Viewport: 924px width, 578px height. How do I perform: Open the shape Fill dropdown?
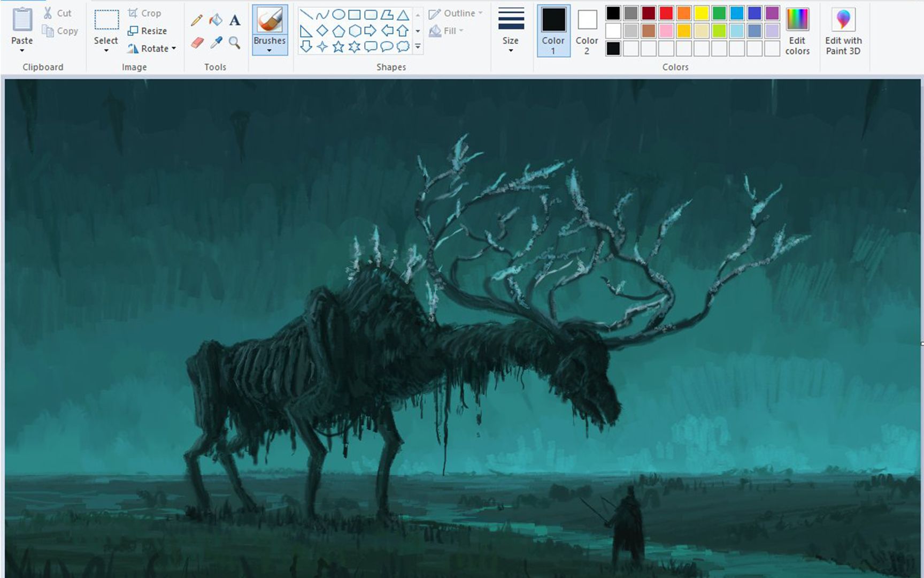[x=446, y=31]
